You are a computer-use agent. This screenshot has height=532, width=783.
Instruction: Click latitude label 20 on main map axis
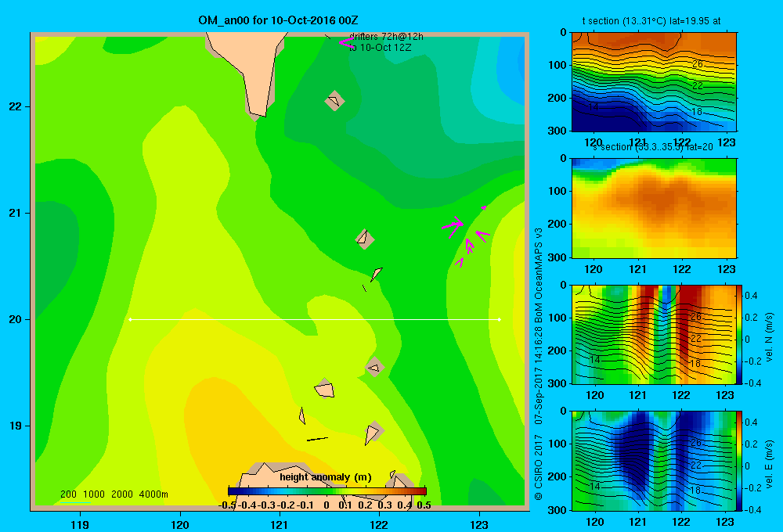(x=16, y=319)
